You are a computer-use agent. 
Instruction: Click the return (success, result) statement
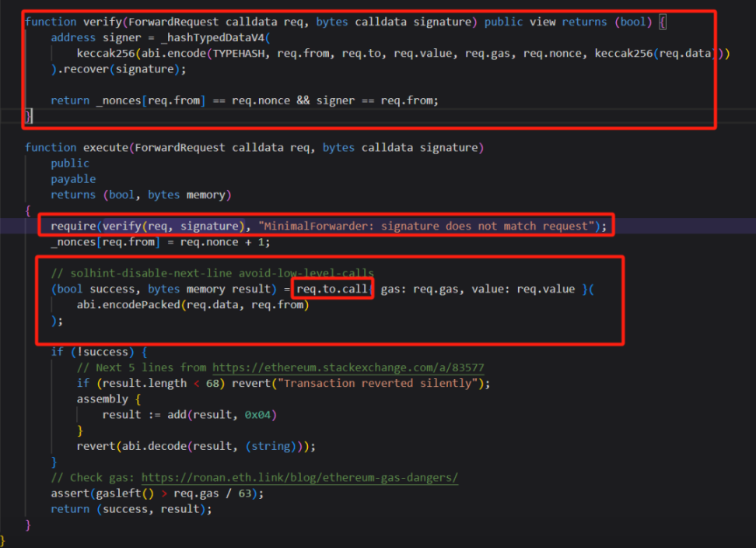click(131, 509)
